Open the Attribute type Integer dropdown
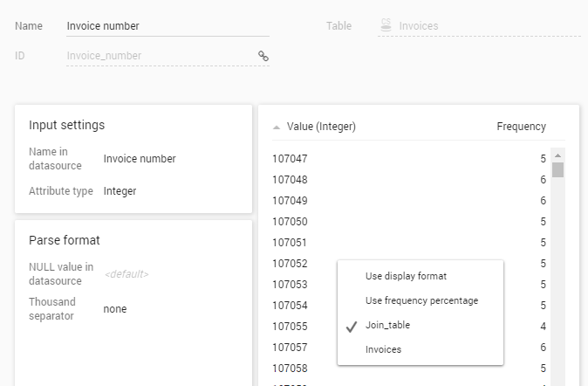 click(x=120, y=190)
